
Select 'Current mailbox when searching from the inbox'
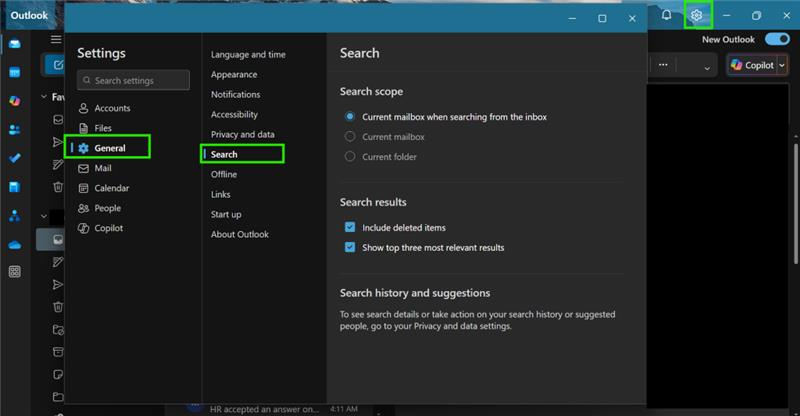tap(445, 117)
